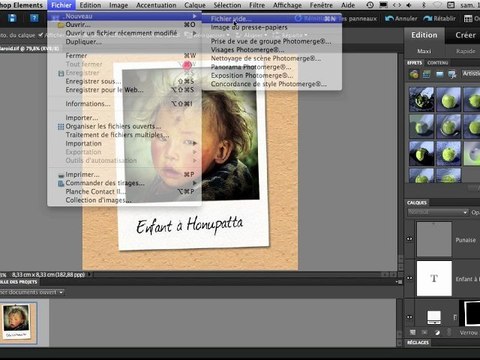Viewport: 480px width, 360px height.
Task: Click the volume speaker menu bar icon
Action: 408,5
